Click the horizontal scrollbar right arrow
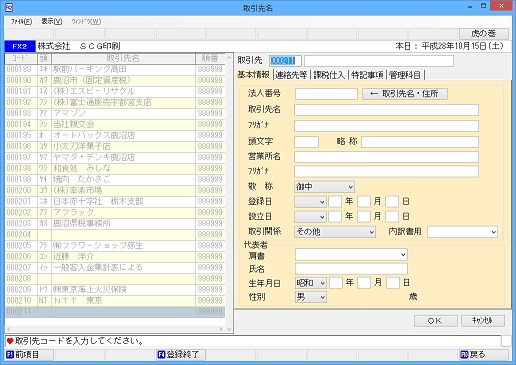The image size is (516, 365). click(x=221, y=329)
